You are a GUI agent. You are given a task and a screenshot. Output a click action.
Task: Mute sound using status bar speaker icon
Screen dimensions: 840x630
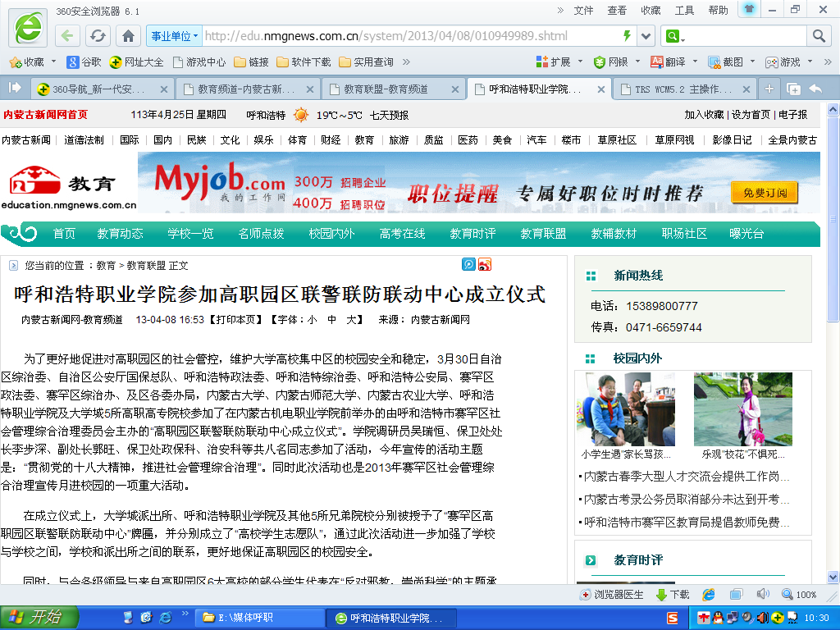[x=762, y=594]
